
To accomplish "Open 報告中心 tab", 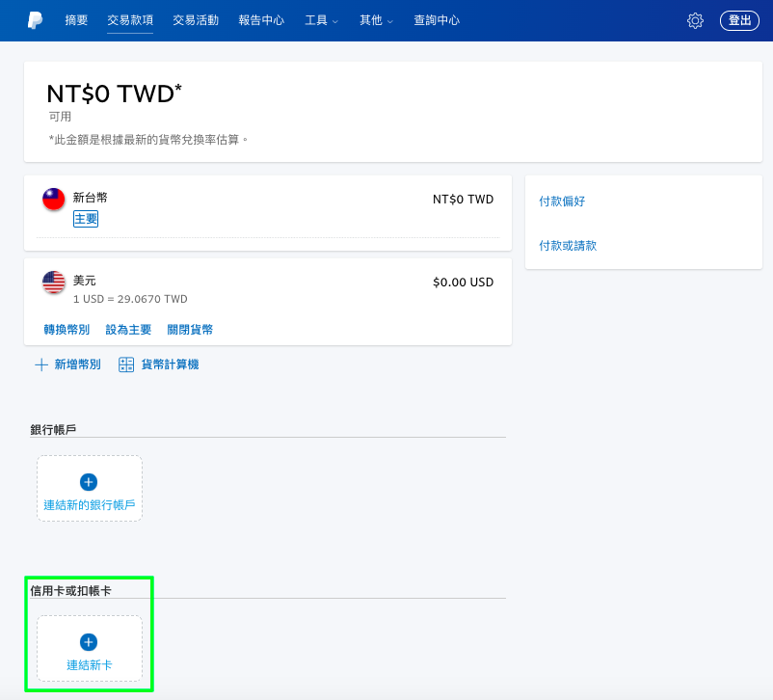I will (x=261, y=20).
